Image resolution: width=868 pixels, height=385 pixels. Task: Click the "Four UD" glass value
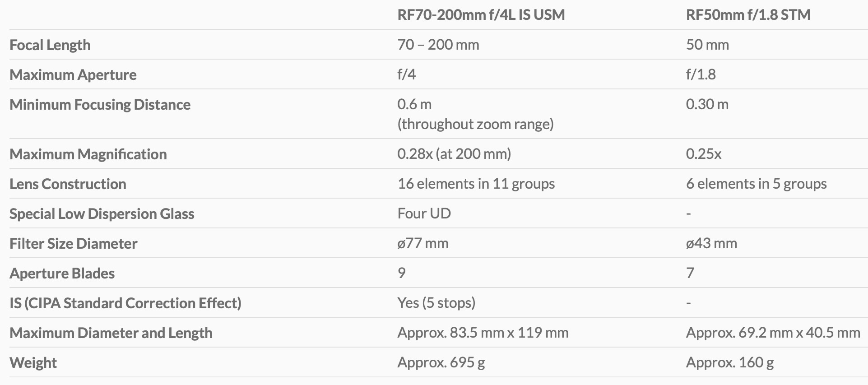point(424,213)
